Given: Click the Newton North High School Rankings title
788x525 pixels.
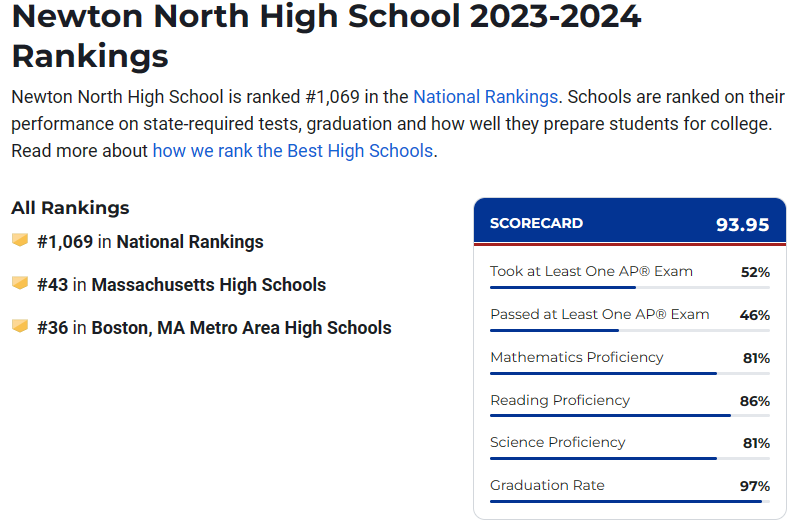Looking at the screenshot, I should click(326, 35).
